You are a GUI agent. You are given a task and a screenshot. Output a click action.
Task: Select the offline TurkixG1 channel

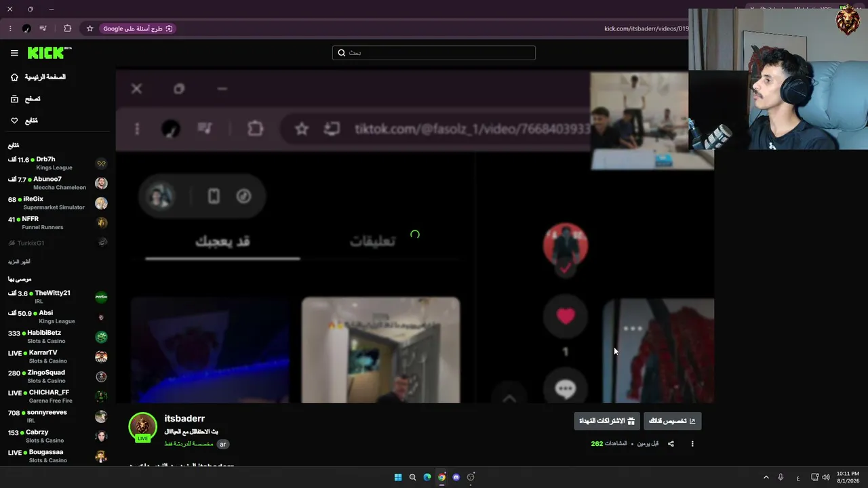(58, 243)
